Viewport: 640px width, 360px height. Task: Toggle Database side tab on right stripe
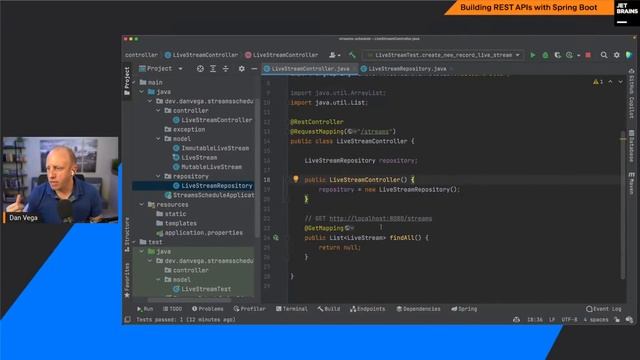coord(631,146)
